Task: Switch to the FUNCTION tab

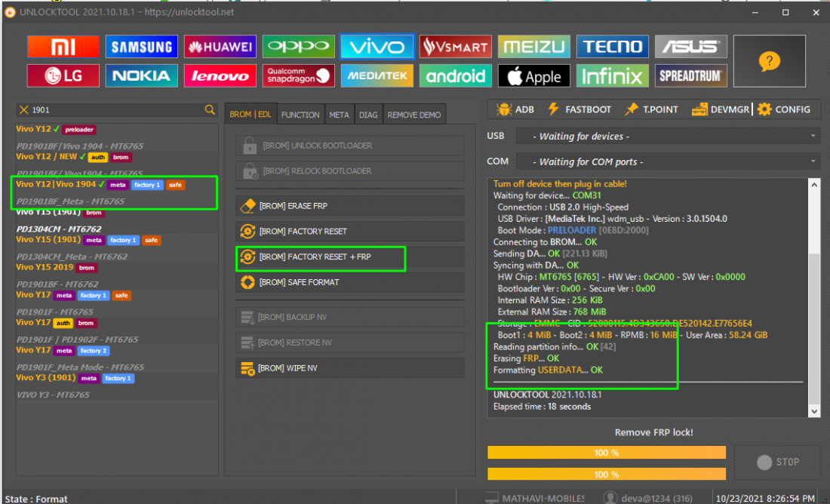Action: pos(300,115)
